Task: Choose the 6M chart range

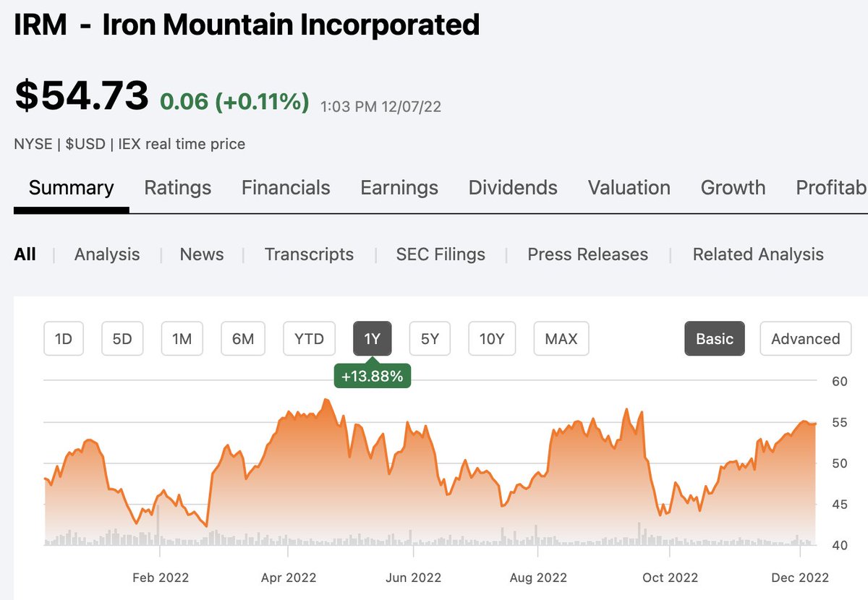Action: click(243, 339)
